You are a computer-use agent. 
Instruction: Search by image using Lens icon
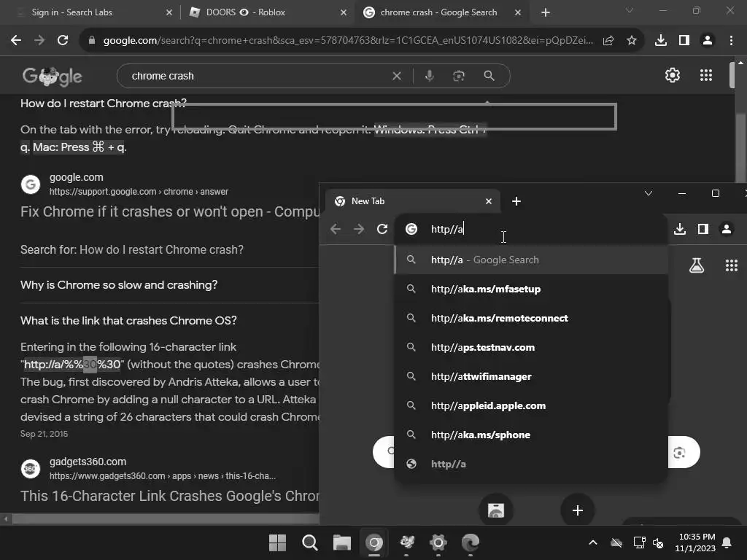[x=459, y=76]
